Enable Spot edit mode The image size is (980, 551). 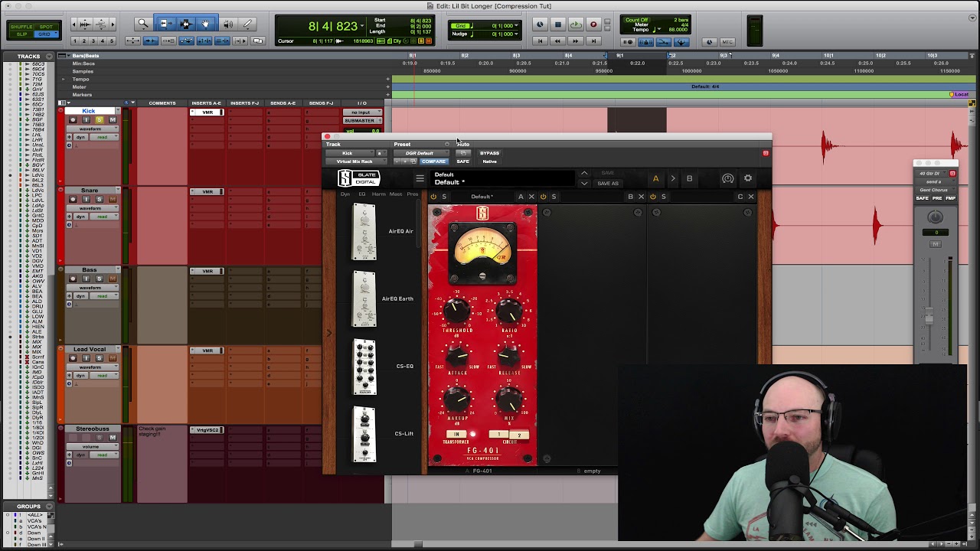point(46,27)
